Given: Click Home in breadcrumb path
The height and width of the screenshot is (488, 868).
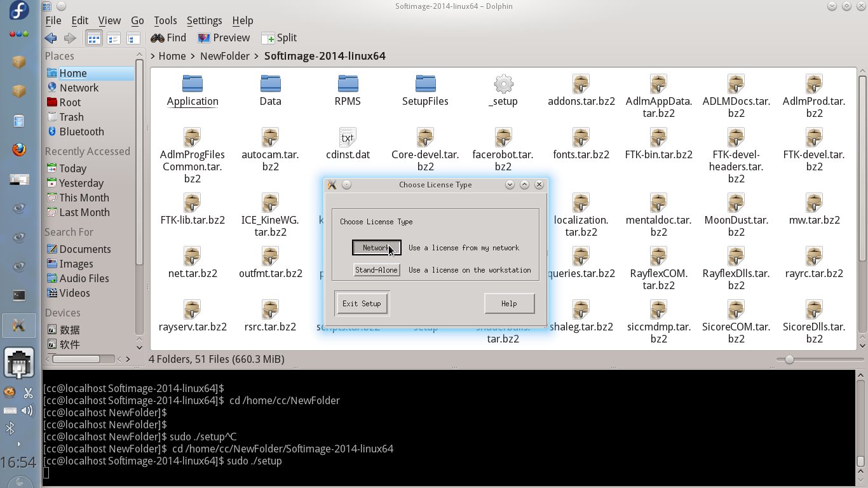Looking at the screenshot, I should (172, 56).
